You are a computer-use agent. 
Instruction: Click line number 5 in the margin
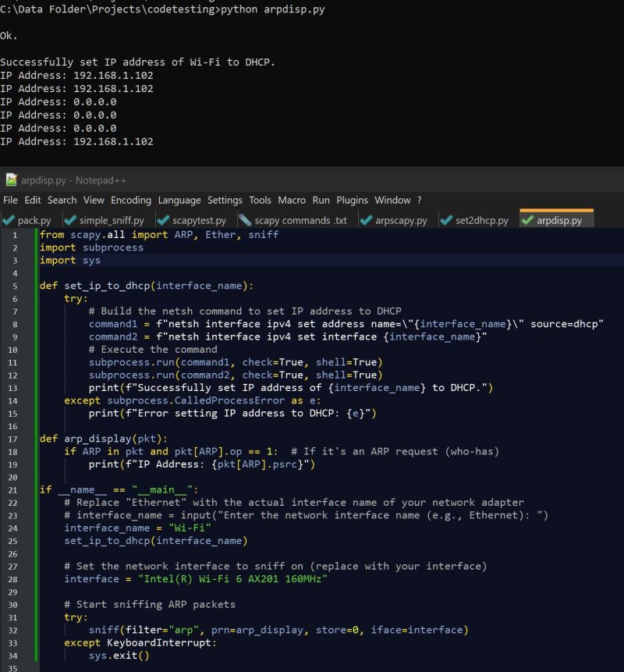point(15,286)
